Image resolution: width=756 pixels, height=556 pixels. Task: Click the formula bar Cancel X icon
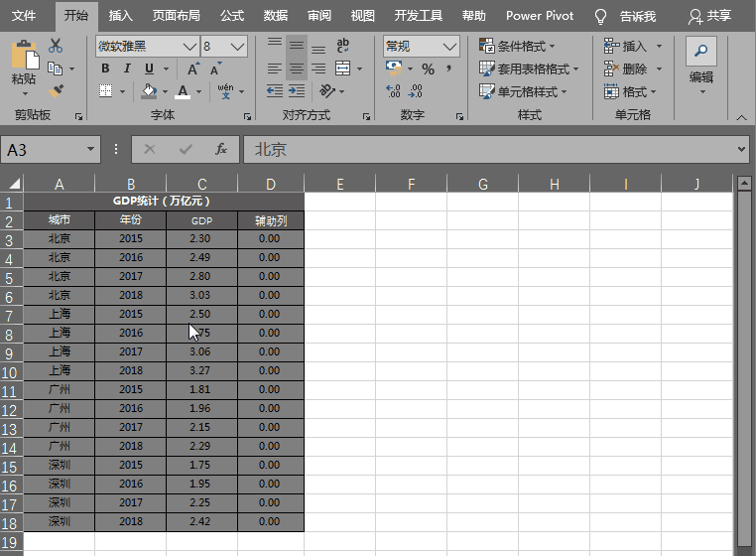(150, 149)
